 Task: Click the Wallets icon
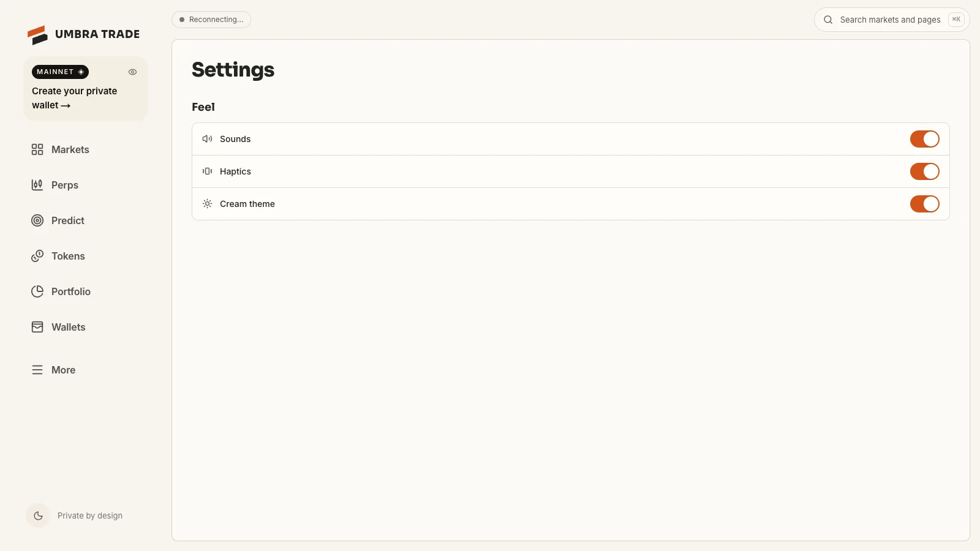pyautogui.click(x=37, y=327)
